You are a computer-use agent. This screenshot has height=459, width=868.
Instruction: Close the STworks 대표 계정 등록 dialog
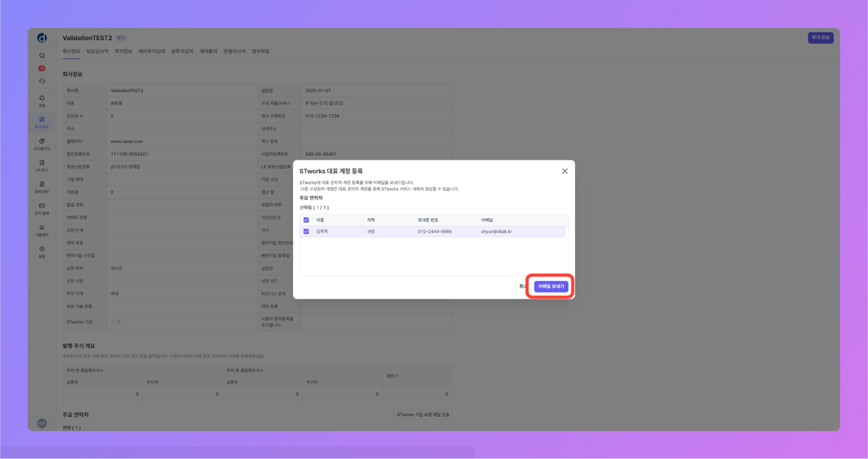click(565, 171)
